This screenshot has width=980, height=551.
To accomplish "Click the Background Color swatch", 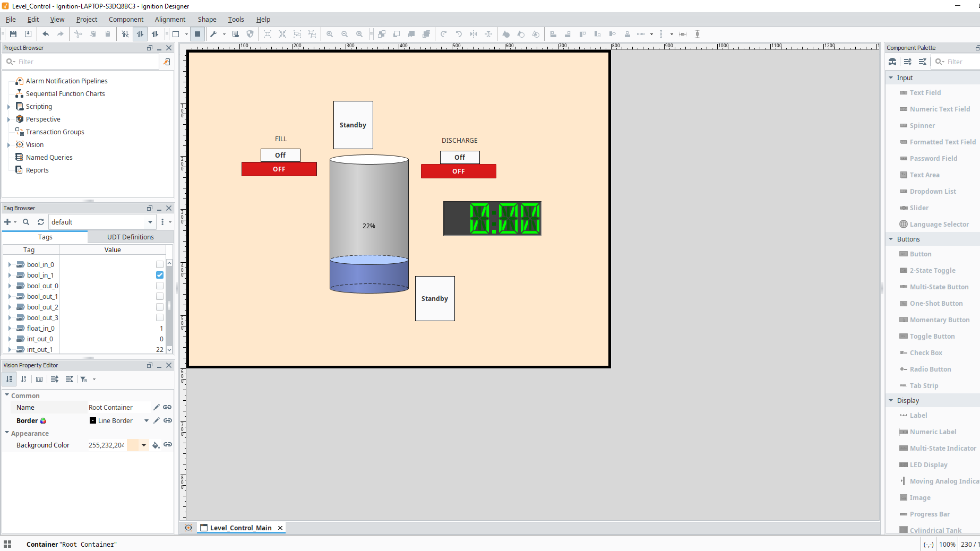I will click(133, 445).
